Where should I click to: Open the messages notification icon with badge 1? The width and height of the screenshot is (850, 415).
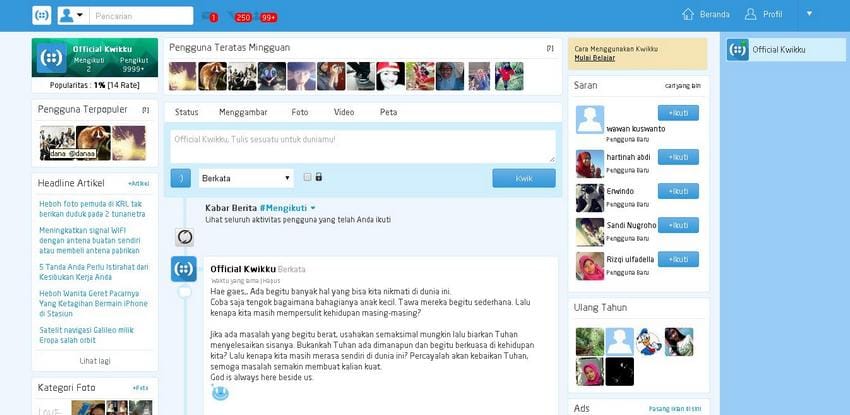click(209, 17)
